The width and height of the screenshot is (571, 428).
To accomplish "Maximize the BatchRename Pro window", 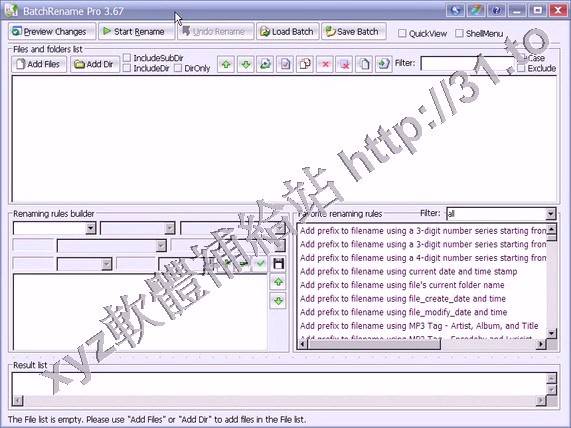I will (x=537, y=10).
